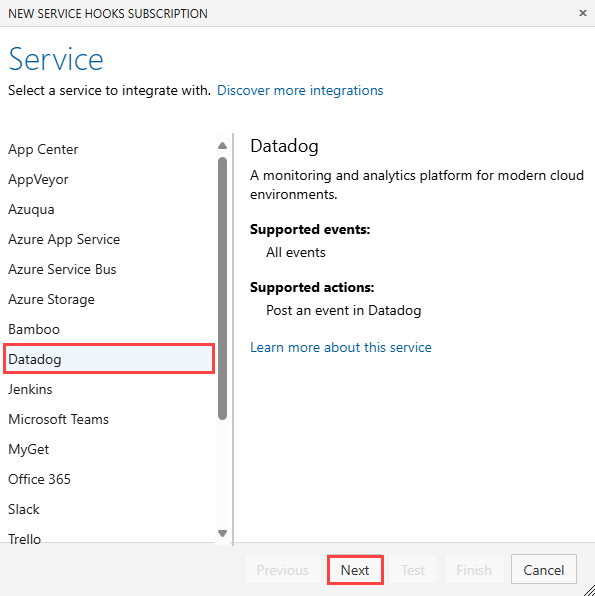Choose the Azure Storage service
This screenshot has height=596, width=595.
point(109,300)
